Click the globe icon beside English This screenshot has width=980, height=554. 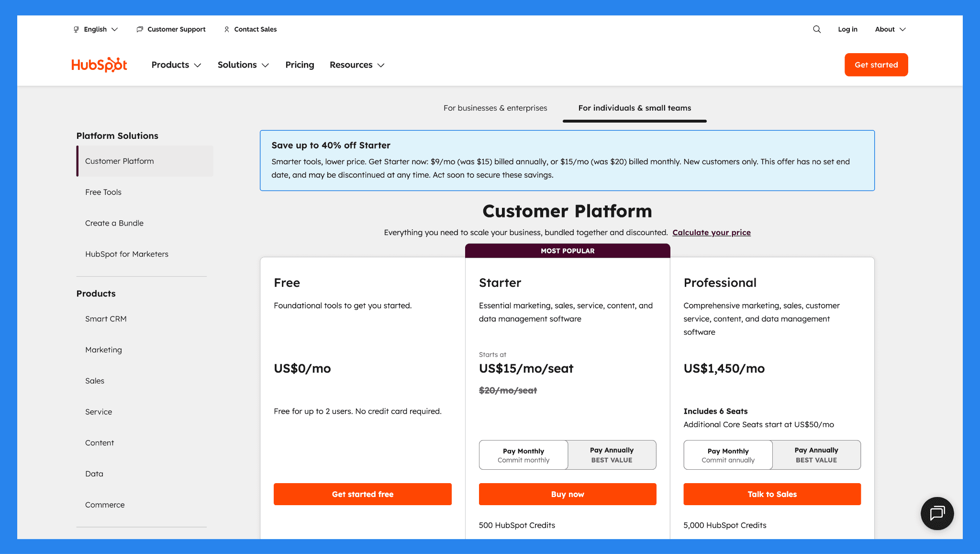click(76, 29)
